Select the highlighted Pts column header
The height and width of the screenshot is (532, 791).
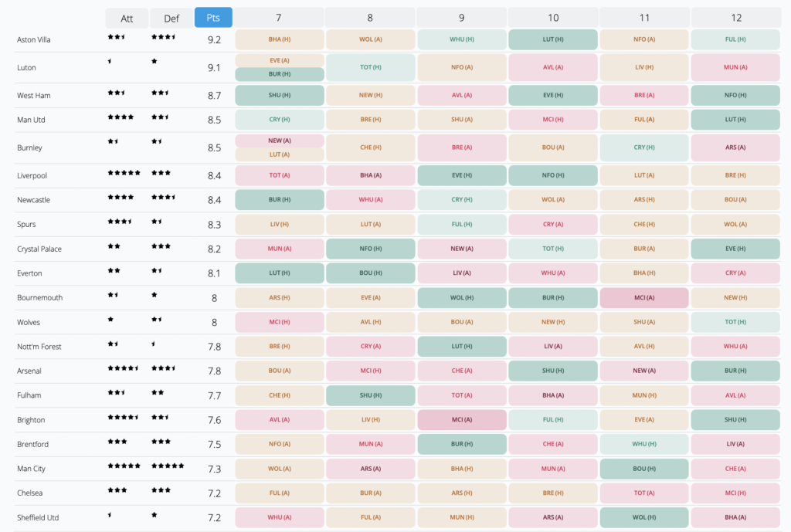(x=213, y=17)
